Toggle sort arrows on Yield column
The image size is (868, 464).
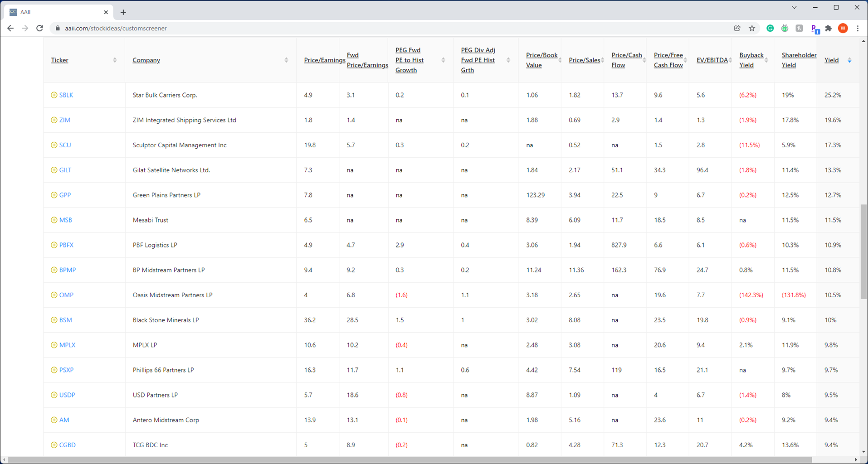click(849, 60)
